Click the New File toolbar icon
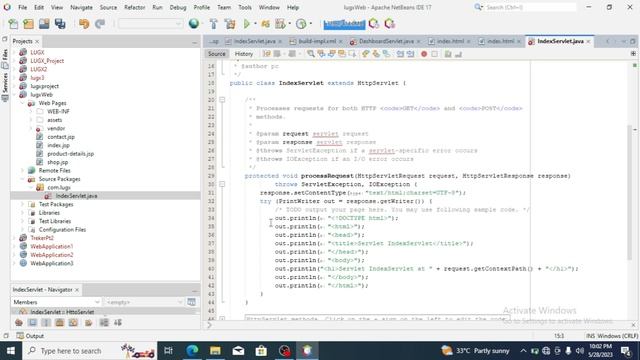The image size is (640, 360). (x=13, y=24)
